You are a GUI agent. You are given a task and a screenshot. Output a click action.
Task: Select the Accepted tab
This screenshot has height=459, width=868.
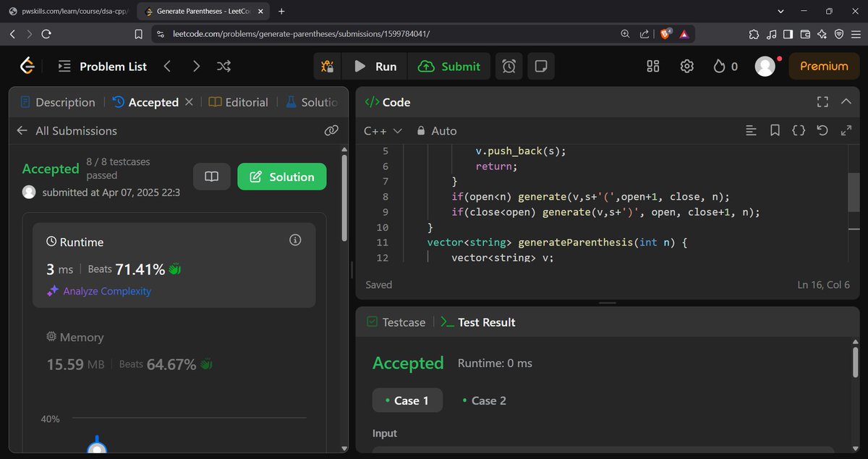tap(145, 102)
